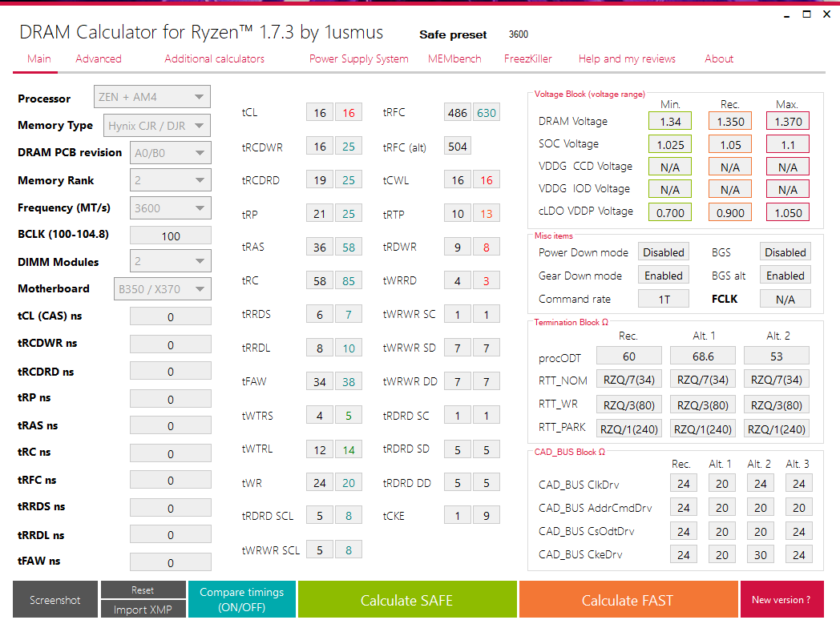Viewport: 840px width, 632px height.
Task: Click Calculate SAFE button
Action: 407,599
